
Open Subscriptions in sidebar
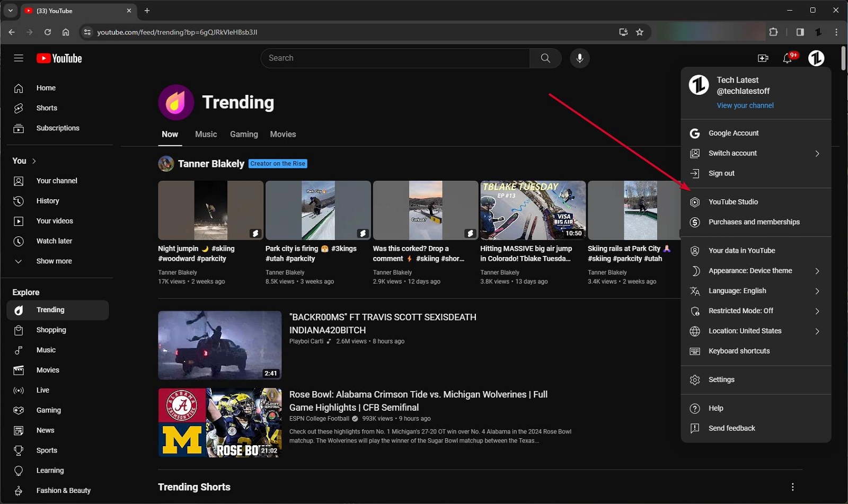point(57,128)
